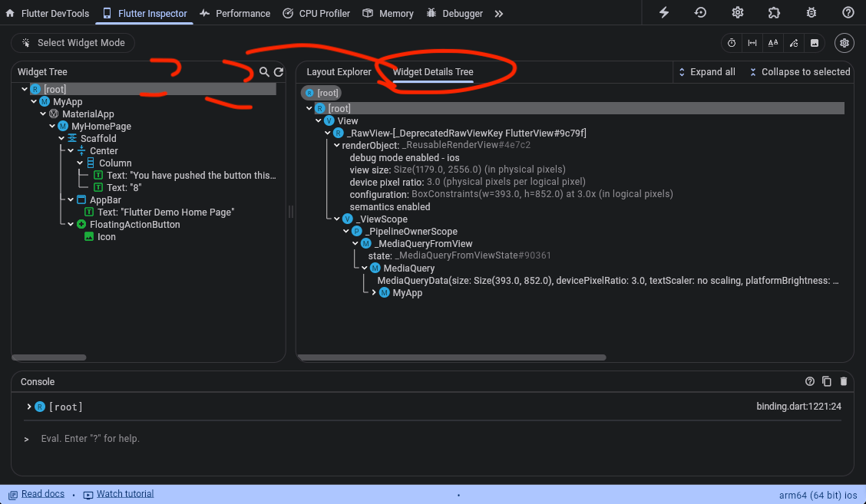This screenshot has width=866, height=504.
Task: Expand [root] entry in Console
Action: point(28,407)
